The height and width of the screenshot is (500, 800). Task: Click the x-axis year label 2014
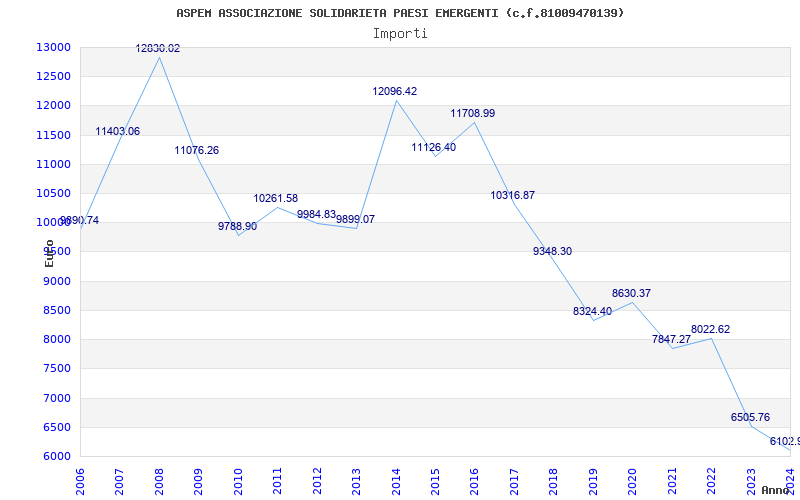396,481
